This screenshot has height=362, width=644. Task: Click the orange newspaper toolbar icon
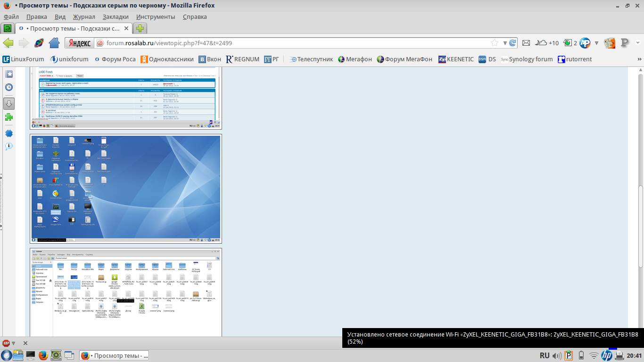point(610,43)
